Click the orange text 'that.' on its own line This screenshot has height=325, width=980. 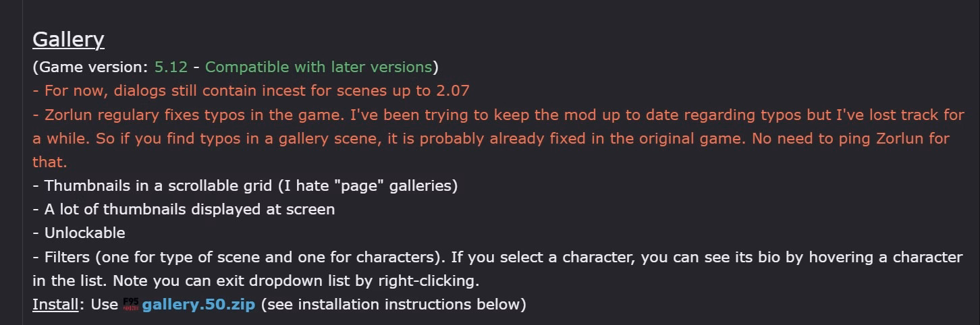point(50,162)
